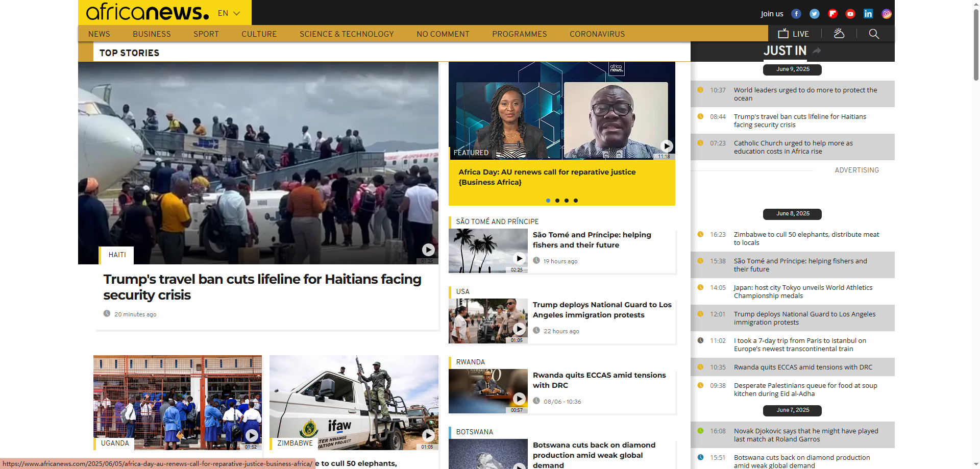Select the first featured carousel dot
This screenshot has height=469, width=980.
click(x=548, y=201)
